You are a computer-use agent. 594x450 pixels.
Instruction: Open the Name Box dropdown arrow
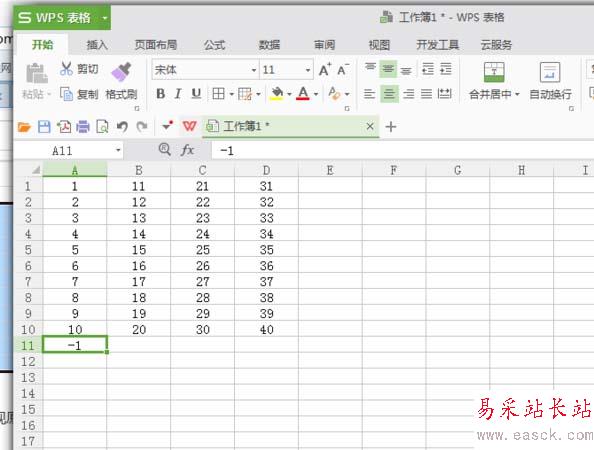click(118, 150)
